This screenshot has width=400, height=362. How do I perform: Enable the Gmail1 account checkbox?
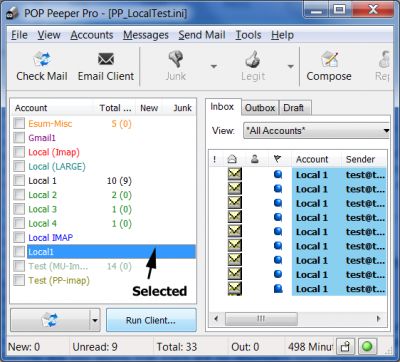(19, 138)
